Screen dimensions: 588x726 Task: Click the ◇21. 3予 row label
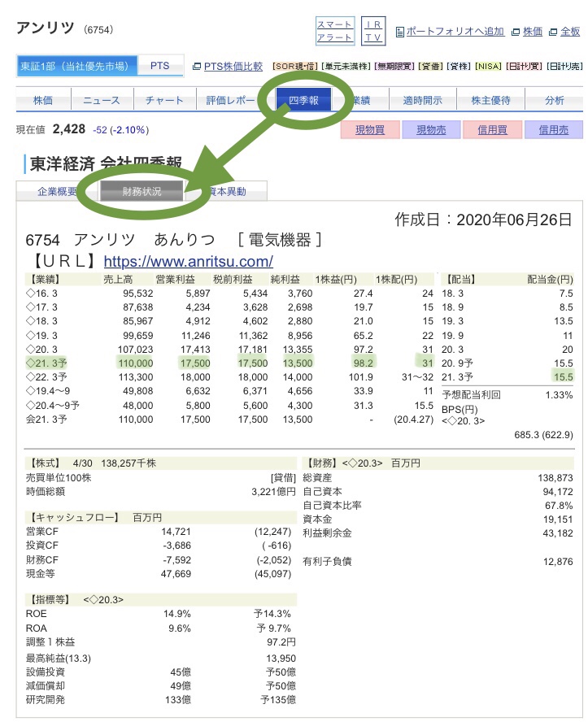tap(46, 363)
